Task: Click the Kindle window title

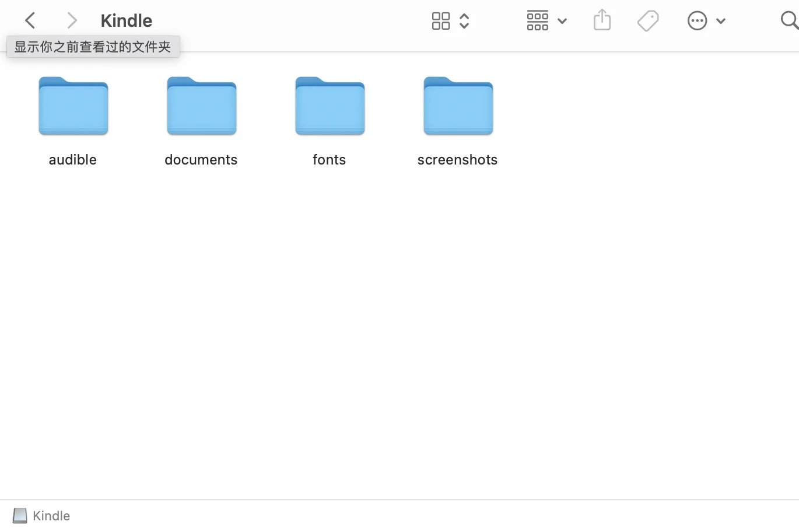Action: coord(127,20)
